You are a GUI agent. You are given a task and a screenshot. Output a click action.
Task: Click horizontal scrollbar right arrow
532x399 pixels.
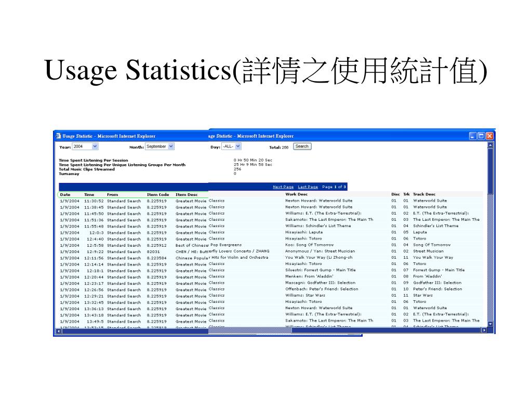tap(484, 330)
